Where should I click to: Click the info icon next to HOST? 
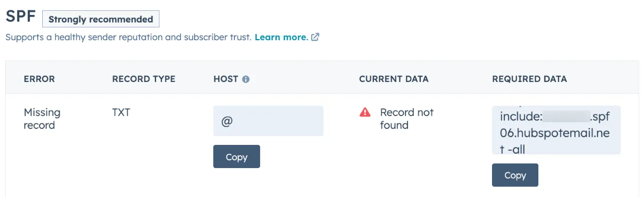(246, 79)
